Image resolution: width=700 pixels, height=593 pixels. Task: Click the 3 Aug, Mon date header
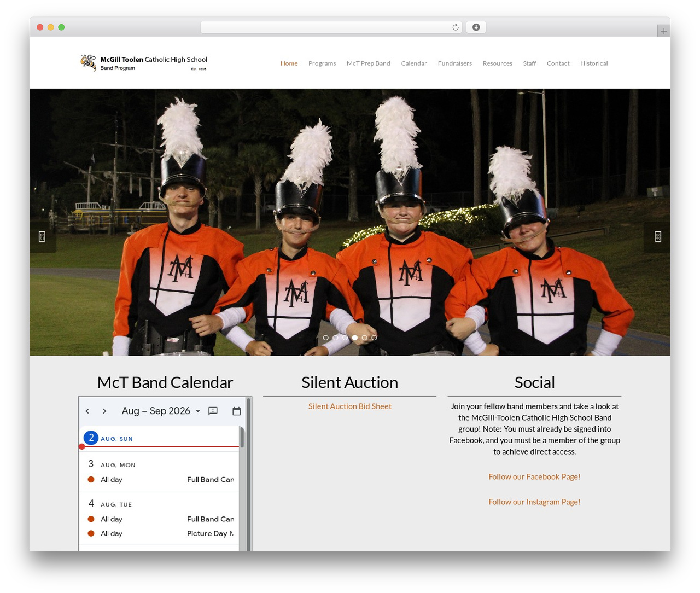(x=112, y=464)
